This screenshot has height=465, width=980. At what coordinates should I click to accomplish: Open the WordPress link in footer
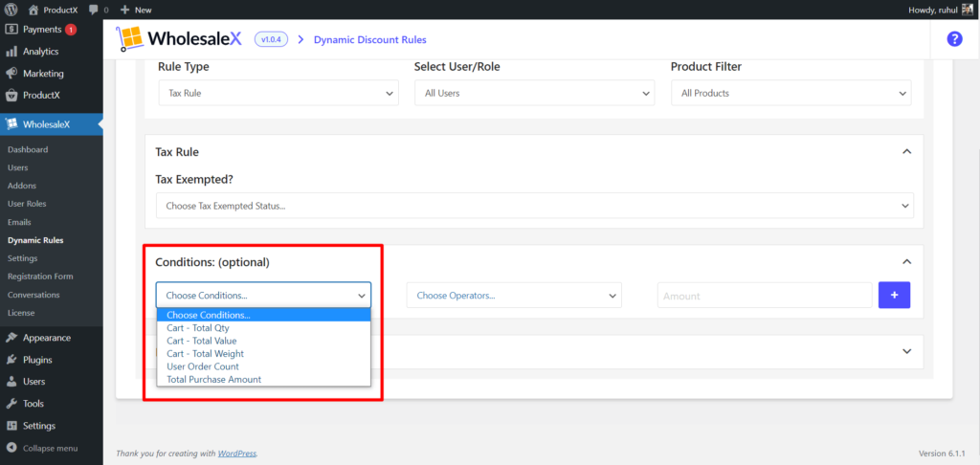tap(237, 454)
